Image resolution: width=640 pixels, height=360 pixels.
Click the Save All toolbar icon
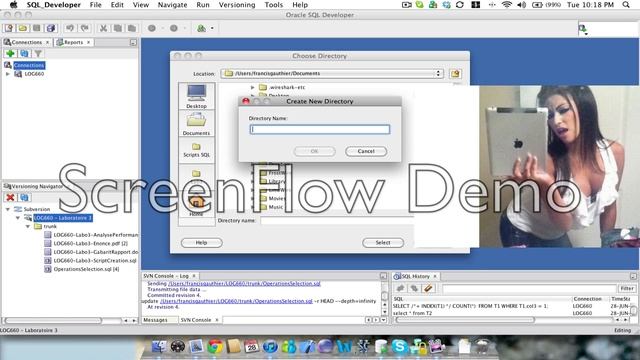[51, 28]
